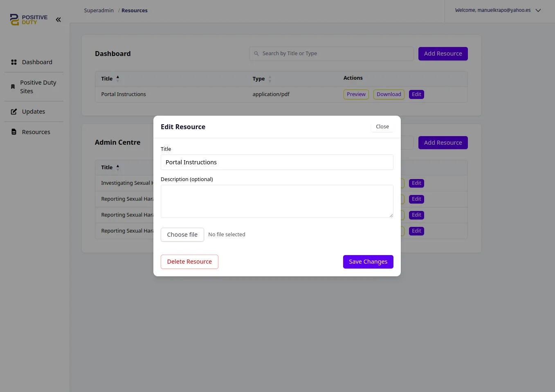Select the Resources breadcrumb entry
This screenshot has width=555, height=392.
point(134,10)
